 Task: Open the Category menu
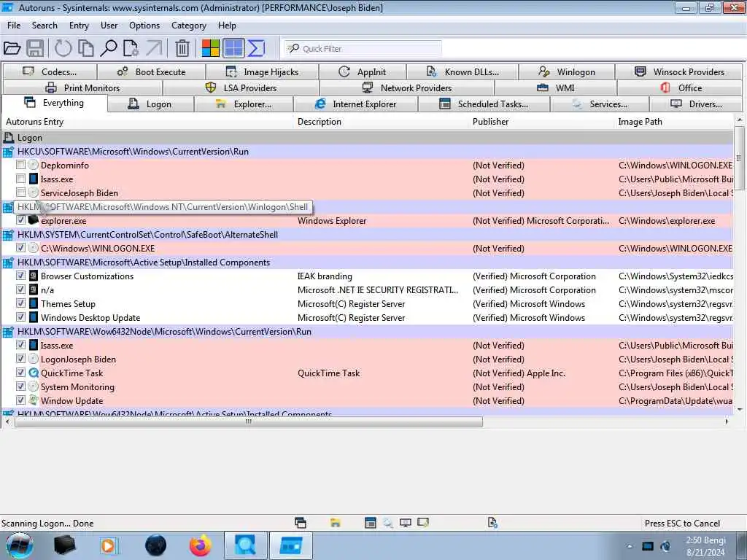(x=189, y=26)
